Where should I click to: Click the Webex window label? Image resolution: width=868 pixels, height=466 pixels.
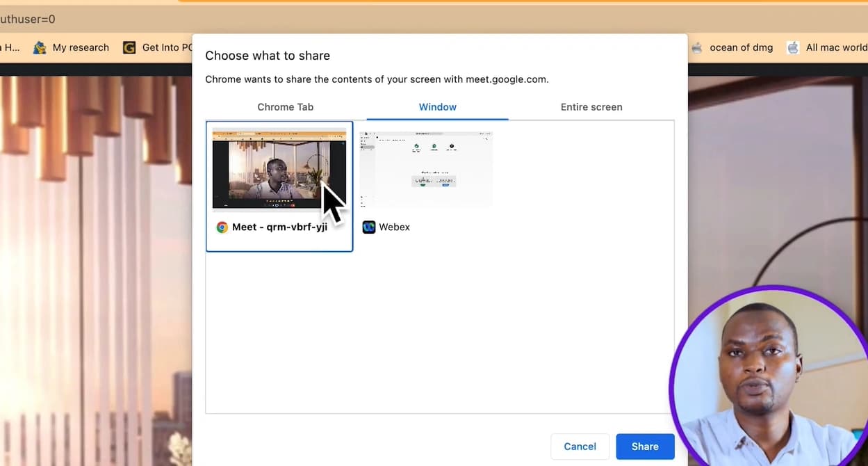click(394, 227)
